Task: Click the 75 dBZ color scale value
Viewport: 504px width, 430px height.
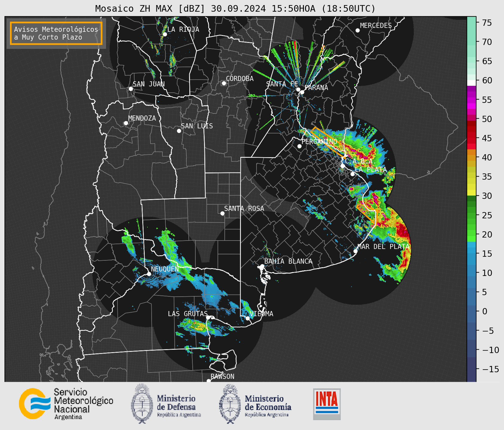Action: (x=486, y=23)
